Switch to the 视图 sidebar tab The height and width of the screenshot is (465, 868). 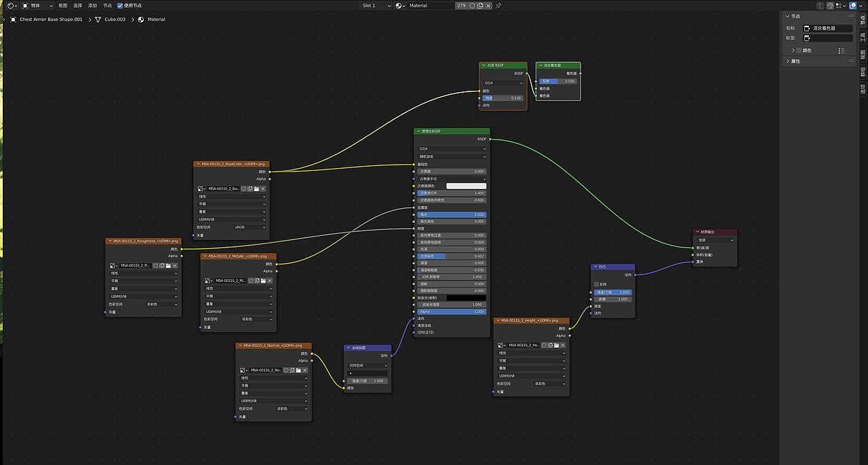[863, 54]
